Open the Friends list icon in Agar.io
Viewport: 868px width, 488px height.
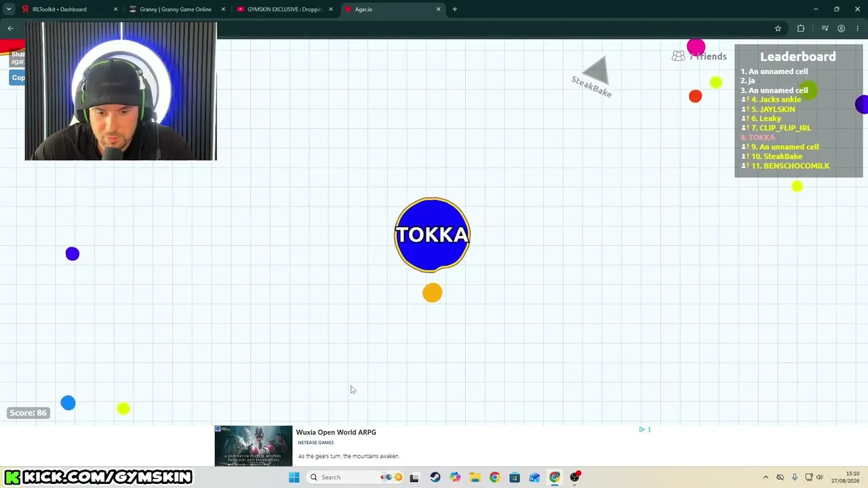(x=678, y=56)
